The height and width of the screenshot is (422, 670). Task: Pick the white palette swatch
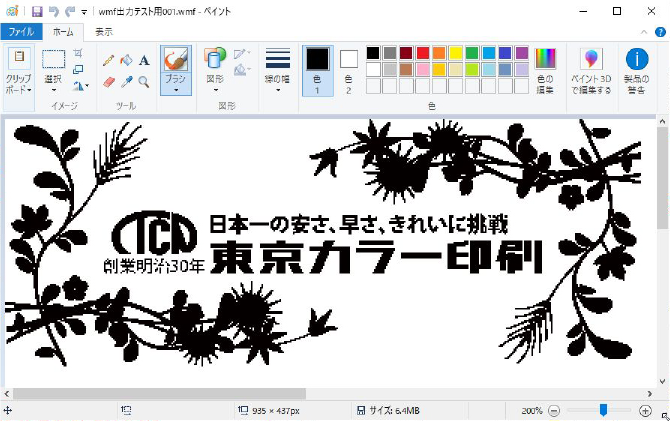373,69
